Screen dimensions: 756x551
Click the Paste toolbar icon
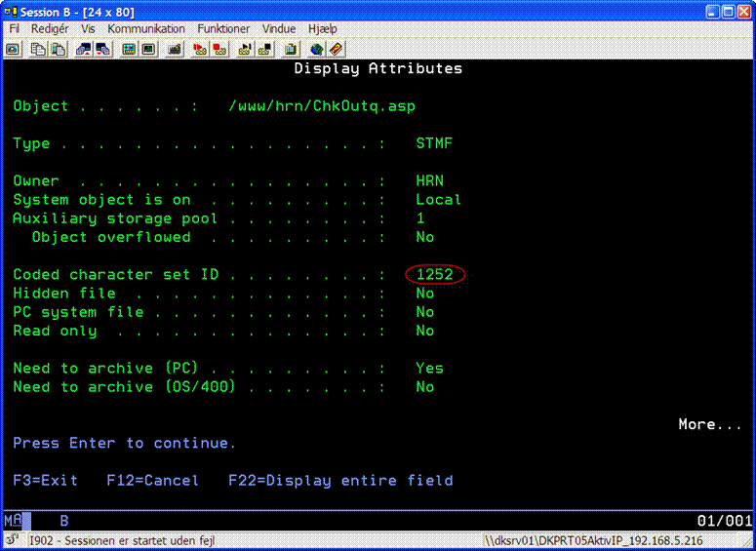[x=59, y=49]
